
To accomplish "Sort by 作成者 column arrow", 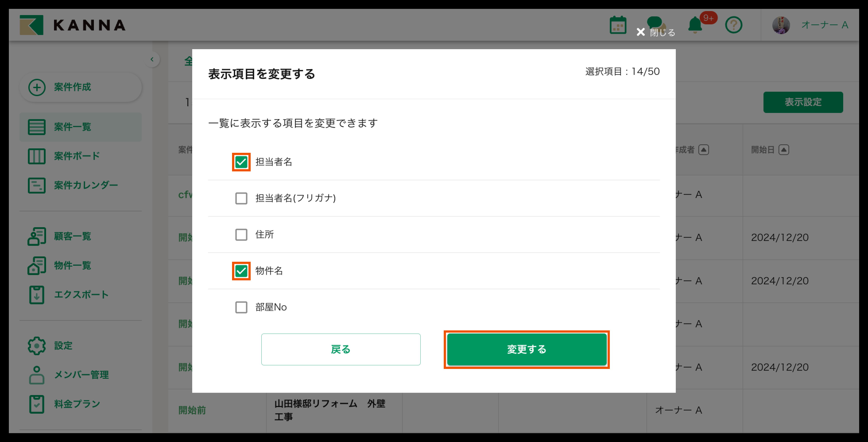I will click(703, 150).
